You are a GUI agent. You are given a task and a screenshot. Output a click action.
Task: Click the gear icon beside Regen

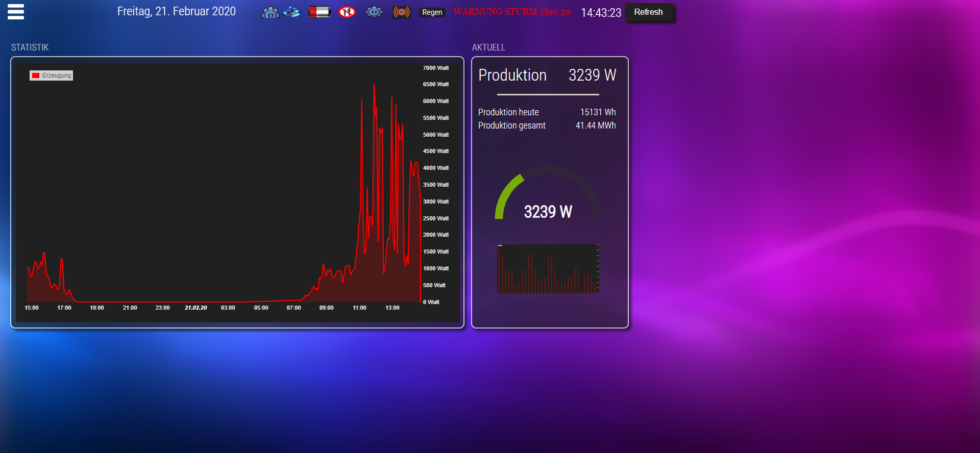coord(374,12)
